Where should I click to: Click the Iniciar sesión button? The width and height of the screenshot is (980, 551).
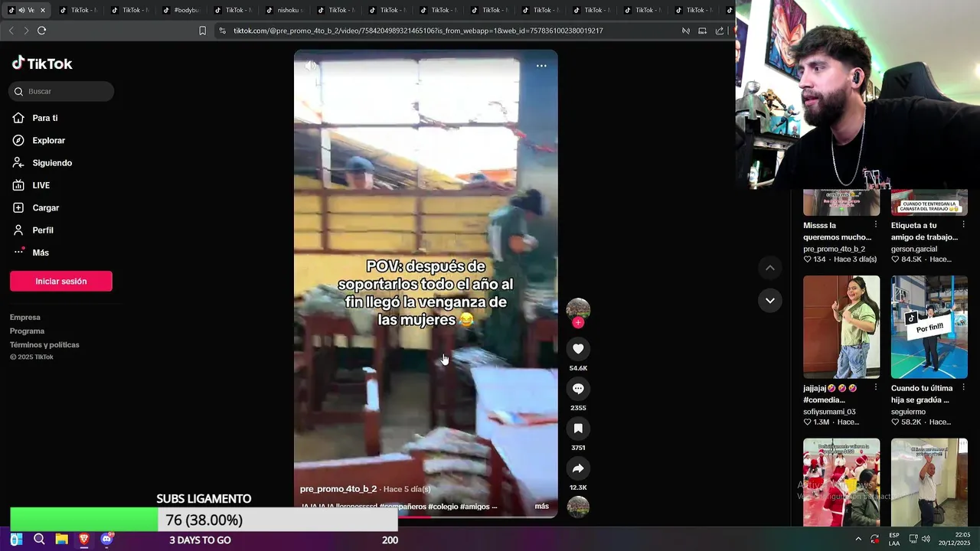coord(61,281)
